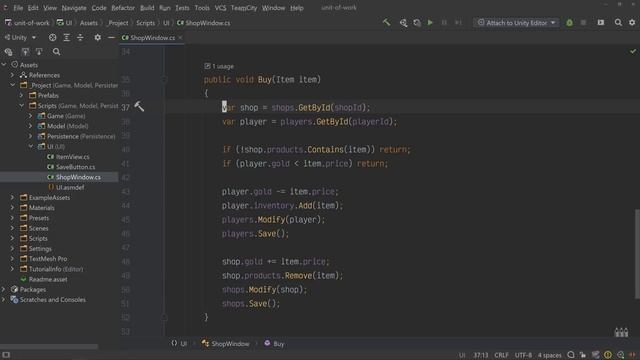Click the red error icon in status bar
Viewport: 640px width, 360px height.
632,355
